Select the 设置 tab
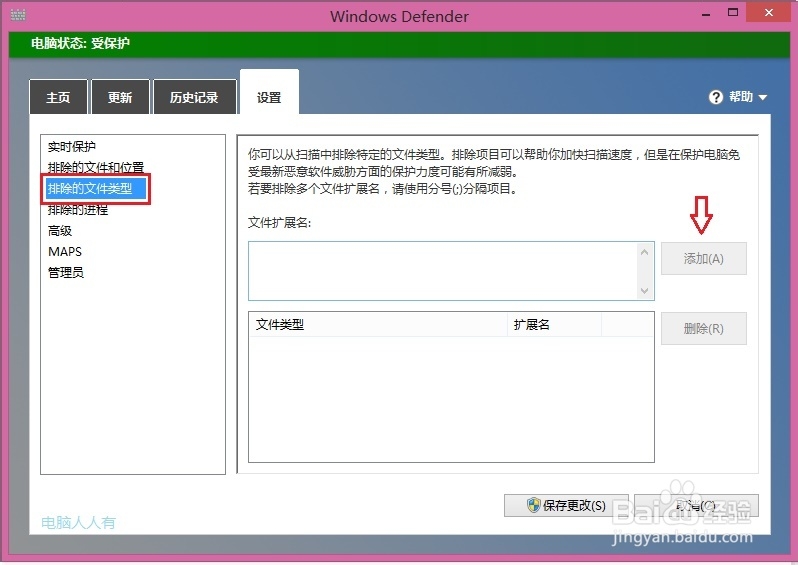The width and height of the screenshot is (798, 565). tap(269, 93)
